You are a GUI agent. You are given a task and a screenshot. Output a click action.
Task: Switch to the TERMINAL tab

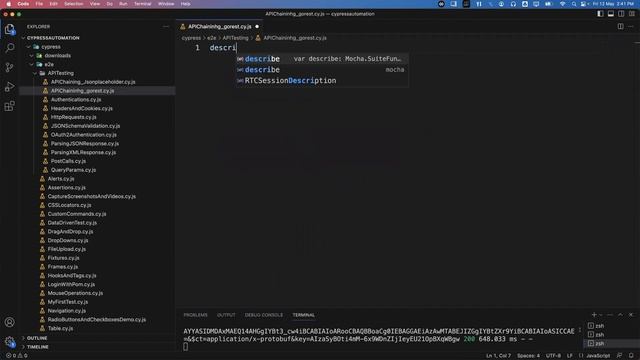[x=303, y=315]
